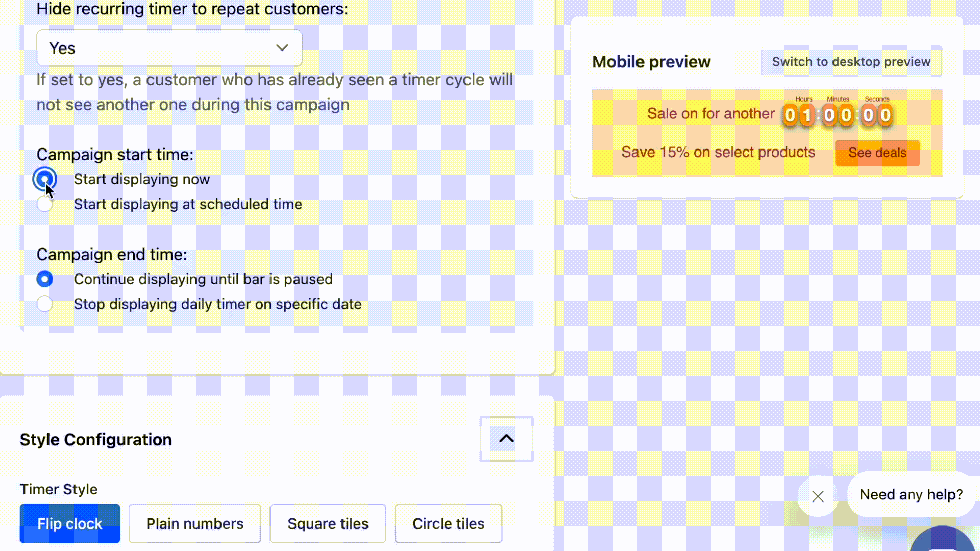Open Hide recurring timer dropdown
The image size is (980, 551).
point(169,48)
